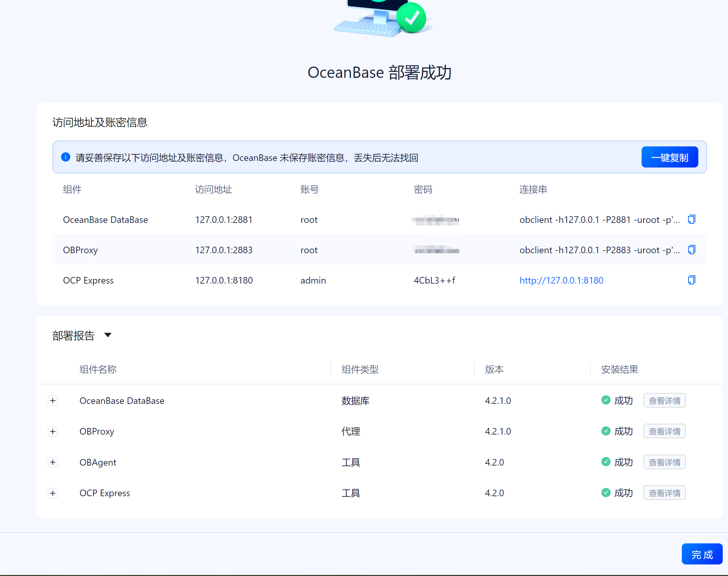Click the info icon in the notice banner
728x576 pixels.
[65, 157]
